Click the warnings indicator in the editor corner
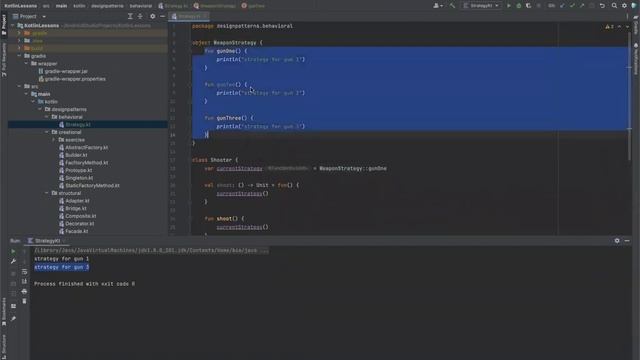The image size is (640, 360). coord(609,27)
